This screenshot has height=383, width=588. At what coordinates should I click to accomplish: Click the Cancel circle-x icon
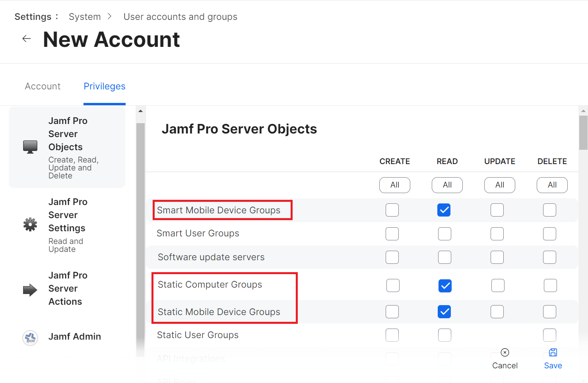tap(505, 352)
